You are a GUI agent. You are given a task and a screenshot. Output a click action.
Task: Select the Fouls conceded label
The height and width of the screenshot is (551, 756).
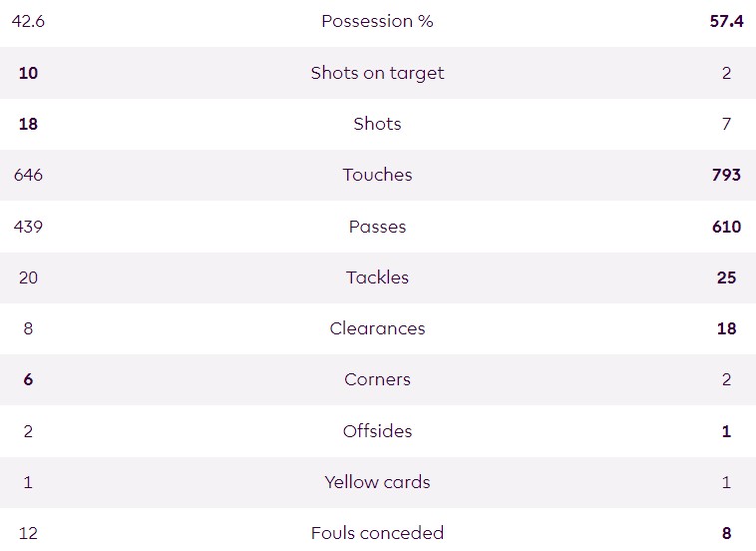click(377, 533)
